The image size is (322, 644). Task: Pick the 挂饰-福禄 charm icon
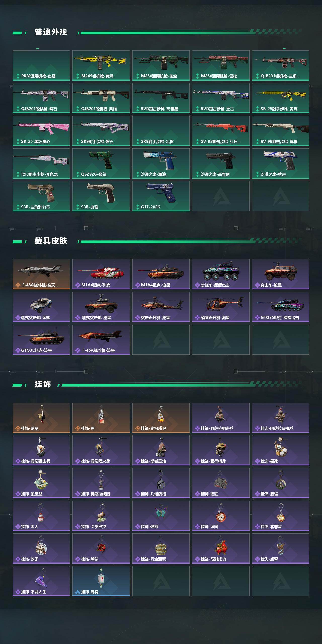pyautogui.click(x=280, y=447)
